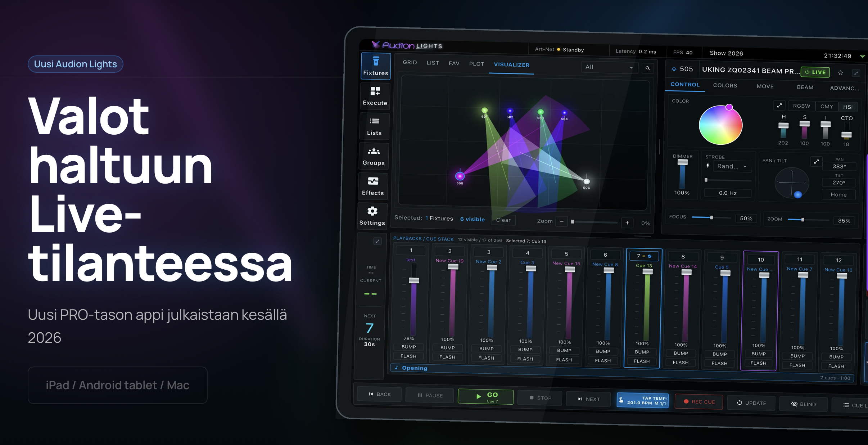Open the COLORS tab
Screen dimensions: 868x445
[725, 86]
